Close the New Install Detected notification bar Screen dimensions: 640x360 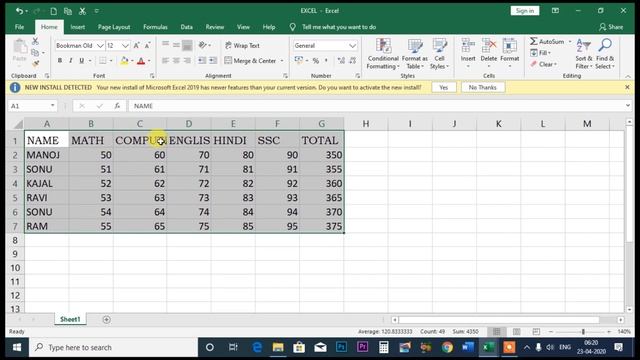click(x=627, y=87)
